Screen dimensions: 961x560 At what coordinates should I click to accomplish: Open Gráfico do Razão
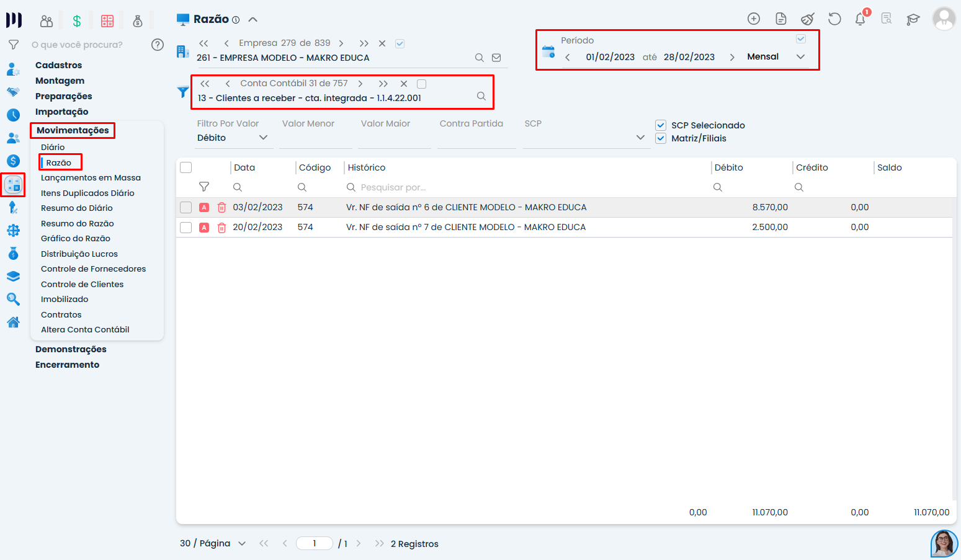coord(76,238)
